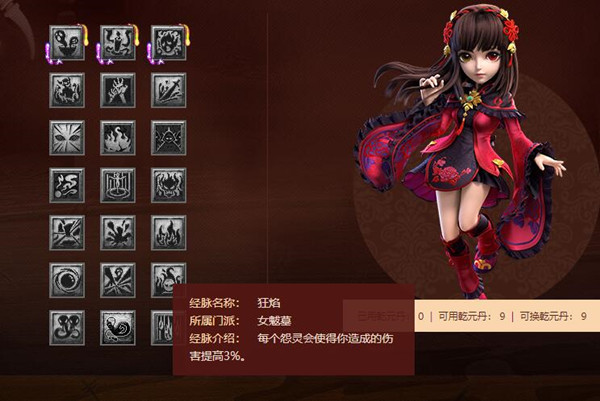Select the shattered glass serpent icon
The height and width of the screenshot is (401, 600).
(118, 280)
